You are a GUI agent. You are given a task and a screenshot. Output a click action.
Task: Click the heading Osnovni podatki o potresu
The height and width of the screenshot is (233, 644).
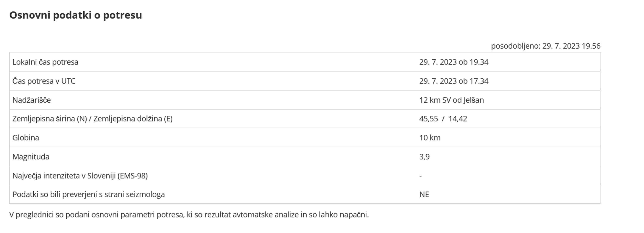(x=75, y=15)
